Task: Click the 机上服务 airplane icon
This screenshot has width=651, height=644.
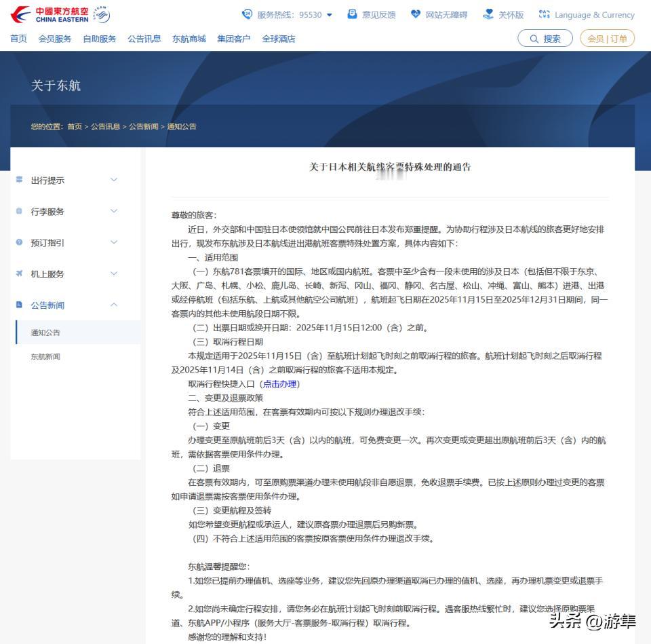Action: pos(19,273)
